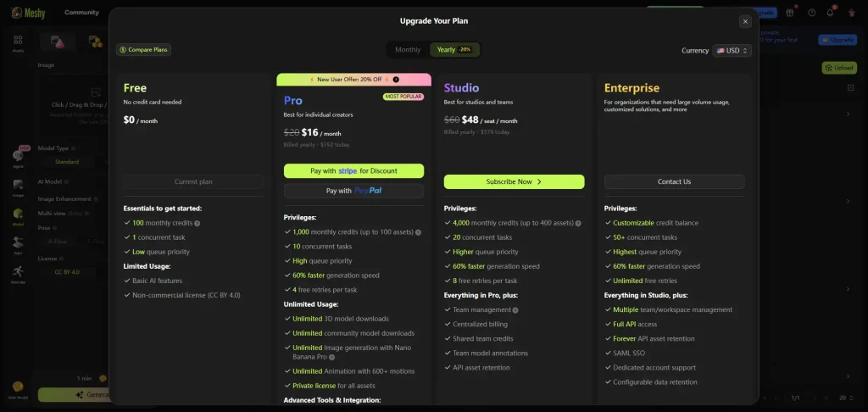Image resolution: width=868 pixels, height=412 pixels.
Task: Click the 1/1 page indicator
Action: coord(795,398)
